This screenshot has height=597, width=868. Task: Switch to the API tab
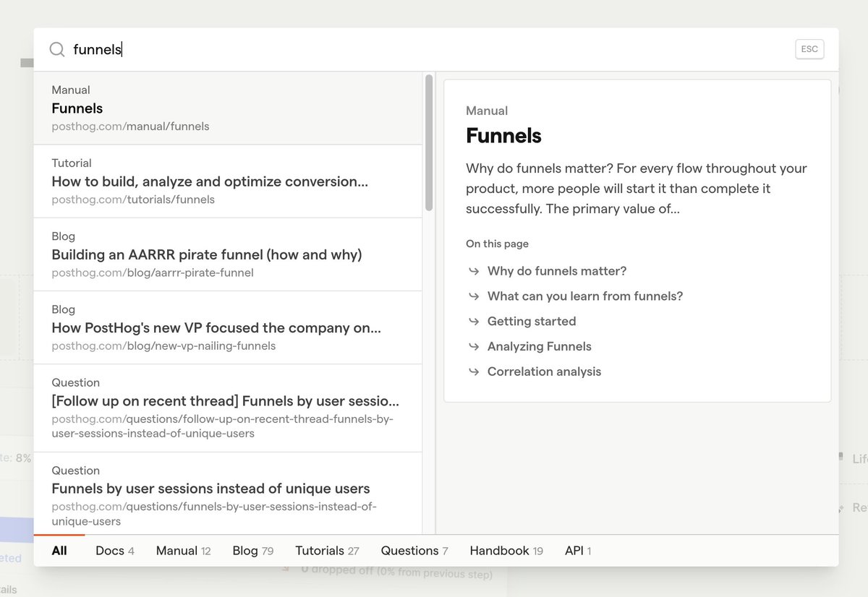578,551
